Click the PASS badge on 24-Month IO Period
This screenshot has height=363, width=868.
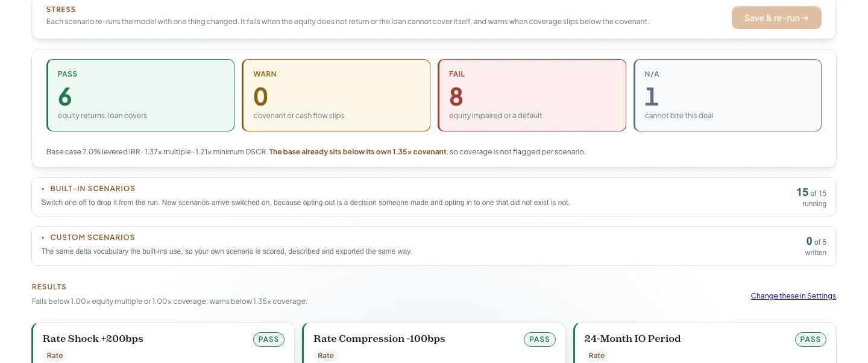click(x=810, y=339)
